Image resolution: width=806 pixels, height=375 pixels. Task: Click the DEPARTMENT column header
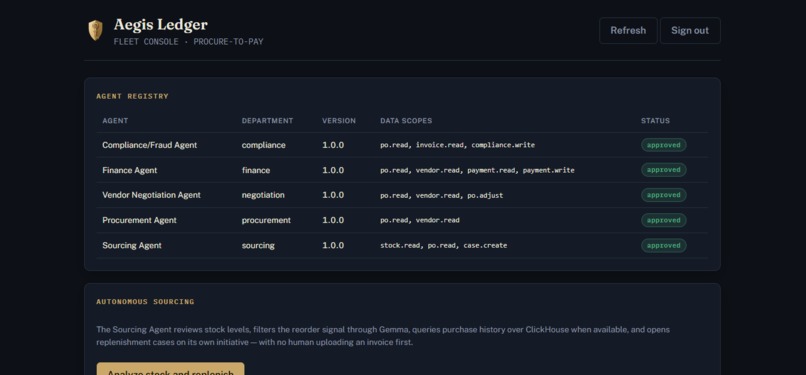click(x=267, y=121)
